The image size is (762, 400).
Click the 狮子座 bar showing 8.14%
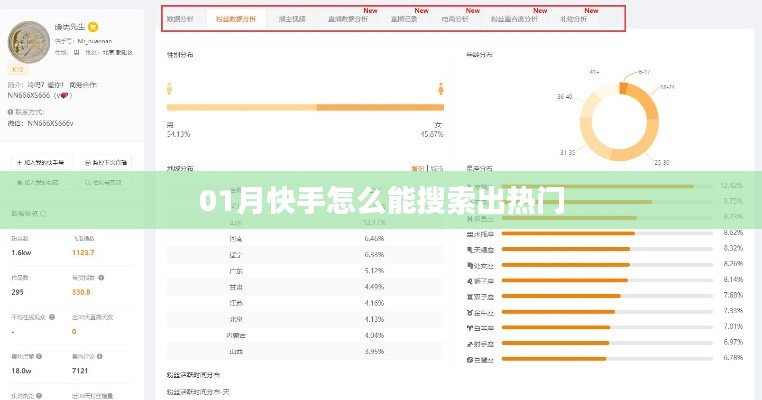coord(607,280)
